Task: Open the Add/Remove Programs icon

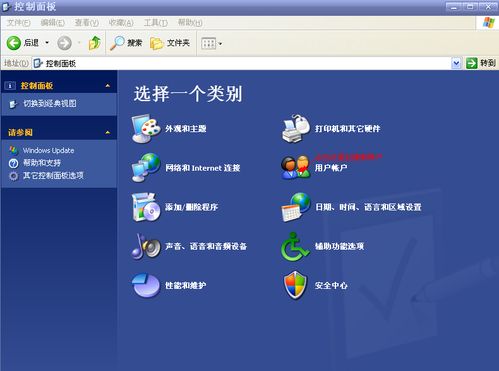Action: 145,207
